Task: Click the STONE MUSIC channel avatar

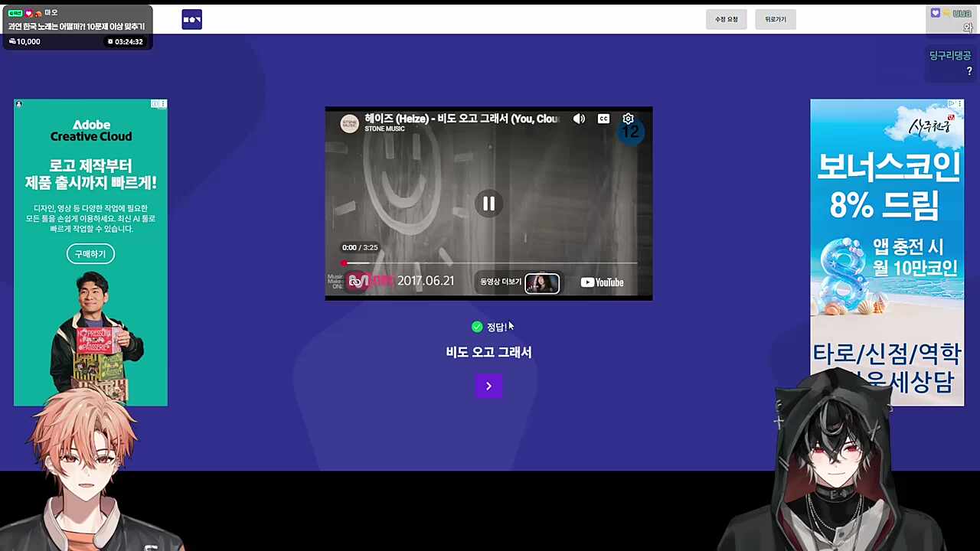Action: click(349, 123)
